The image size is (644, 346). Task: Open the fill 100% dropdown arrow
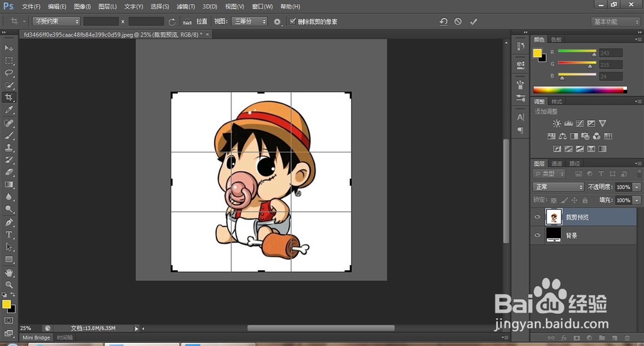637,200
